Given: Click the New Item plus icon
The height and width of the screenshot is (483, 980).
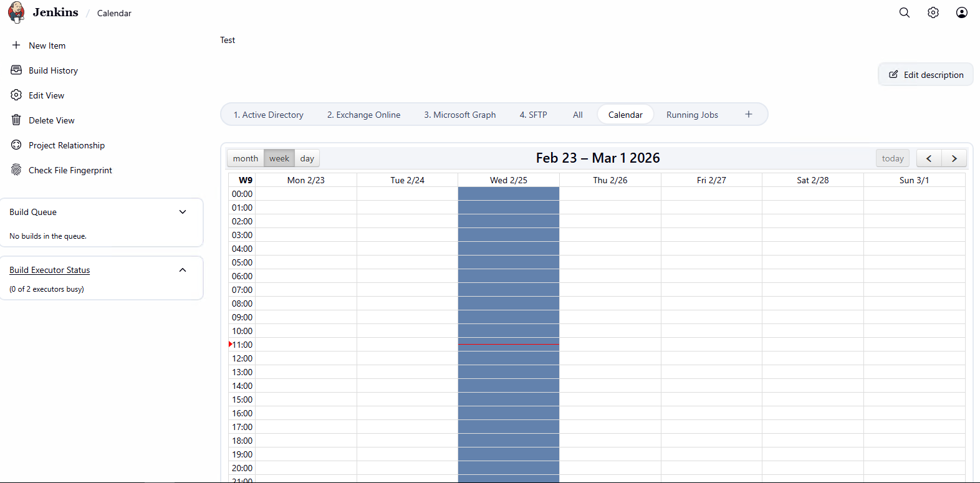Looking at the screenshot, I should pos(16,45).
